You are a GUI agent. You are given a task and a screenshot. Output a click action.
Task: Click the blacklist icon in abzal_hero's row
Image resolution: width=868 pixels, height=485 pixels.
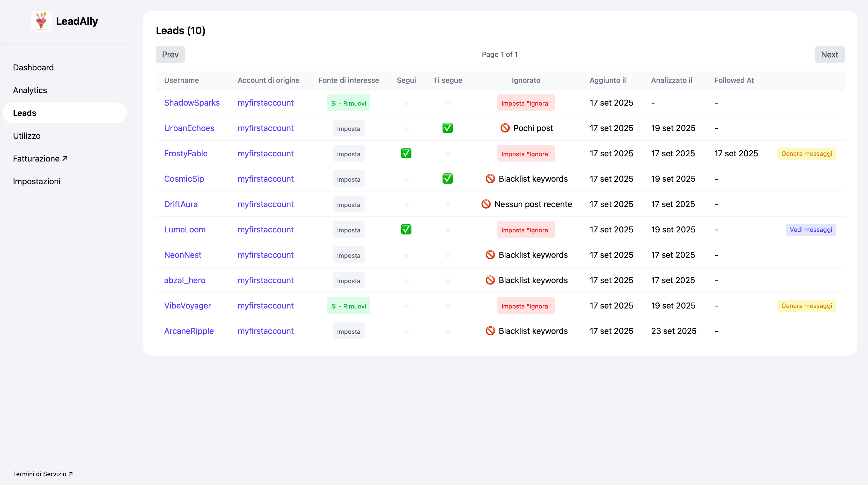point(490,280)
